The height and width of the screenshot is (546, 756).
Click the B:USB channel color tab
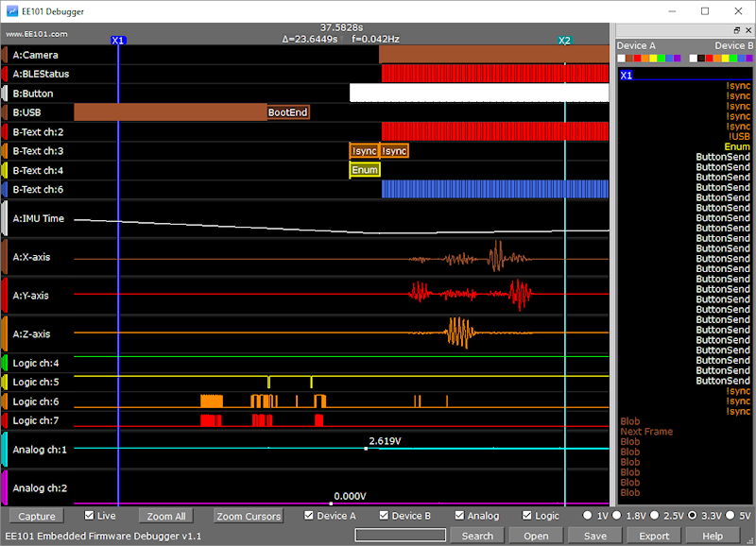(5, 112)
